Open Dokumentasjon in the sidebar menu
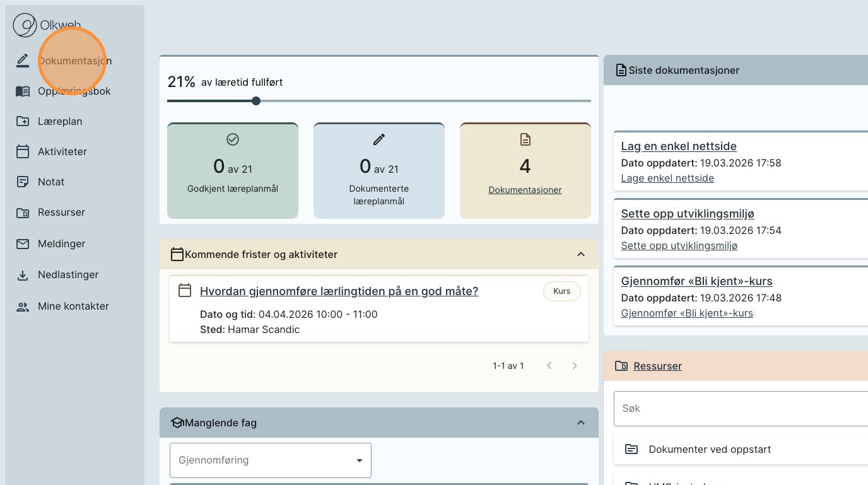Viewport: 868px width, 485px height. point(74,61)
